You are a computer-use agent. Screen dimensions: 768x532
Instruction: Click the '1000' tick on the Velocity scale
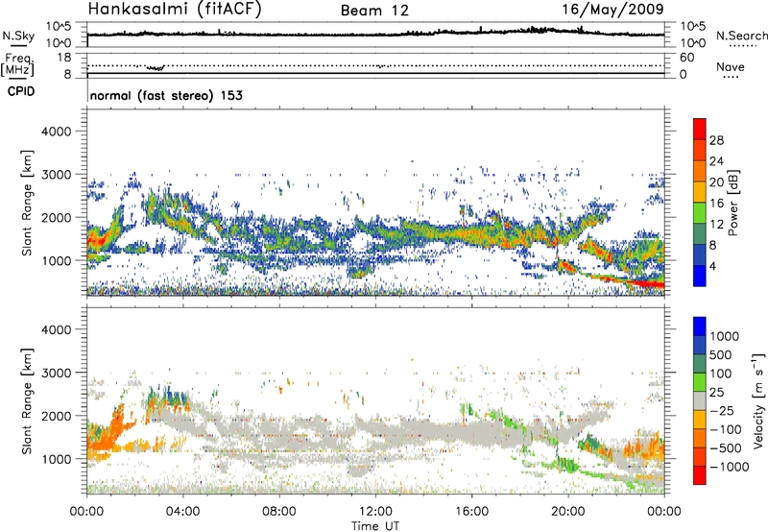(x=725, y=336)
